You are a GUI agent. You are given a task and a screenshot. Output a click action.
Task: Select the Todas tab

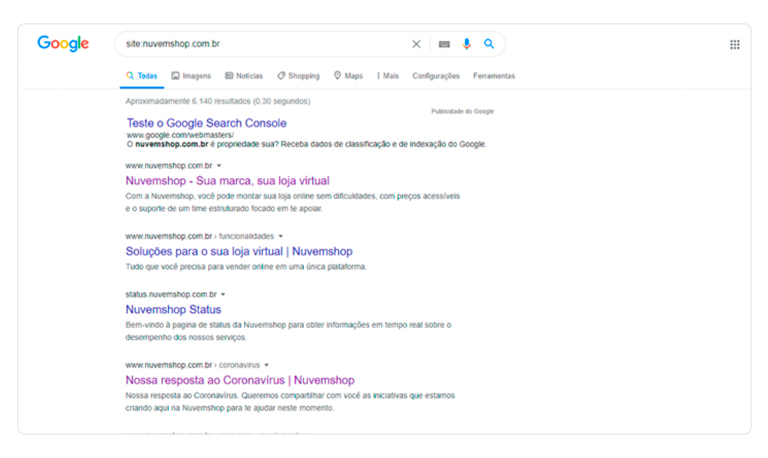pyautogui.click(x=142, y=76)
